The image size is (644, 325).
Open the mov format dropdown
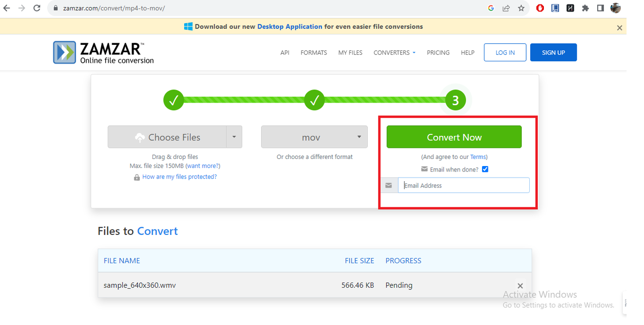coord(314,137)
